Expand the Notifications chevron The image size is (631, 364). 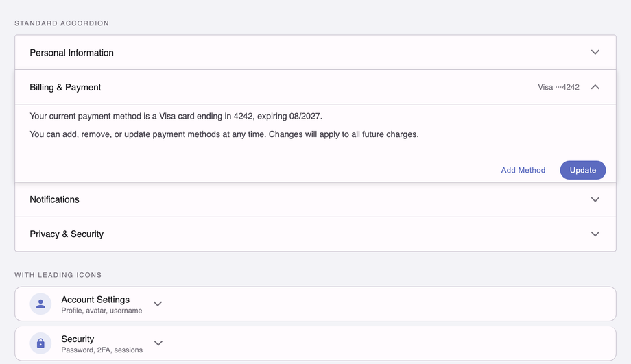click(595, 199)
